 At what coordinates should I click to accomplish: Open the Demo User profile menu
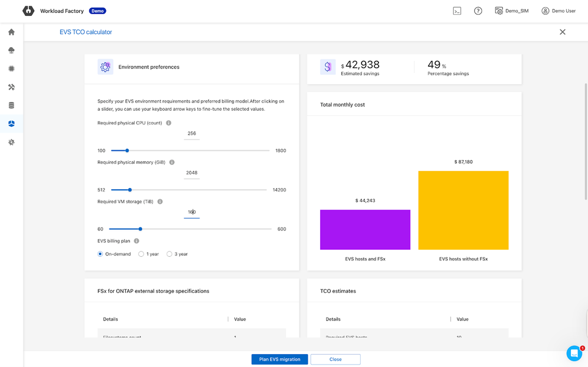(558, 11)
